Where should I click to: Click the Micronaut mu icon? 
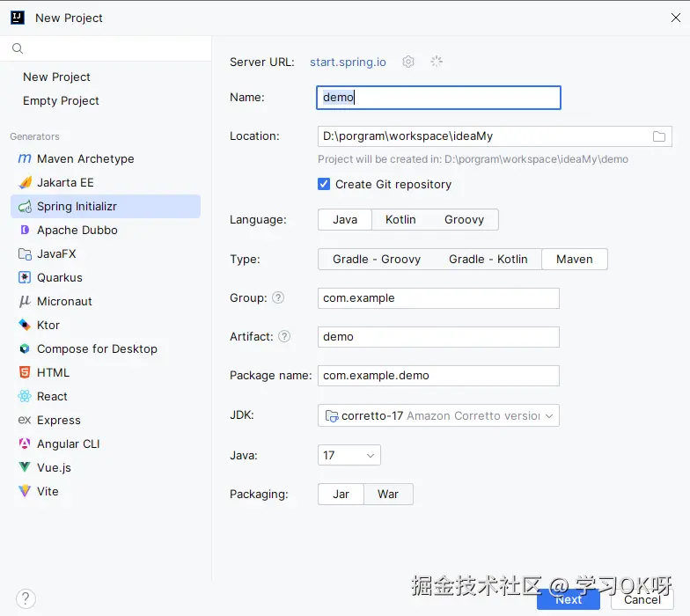[25, 301]
